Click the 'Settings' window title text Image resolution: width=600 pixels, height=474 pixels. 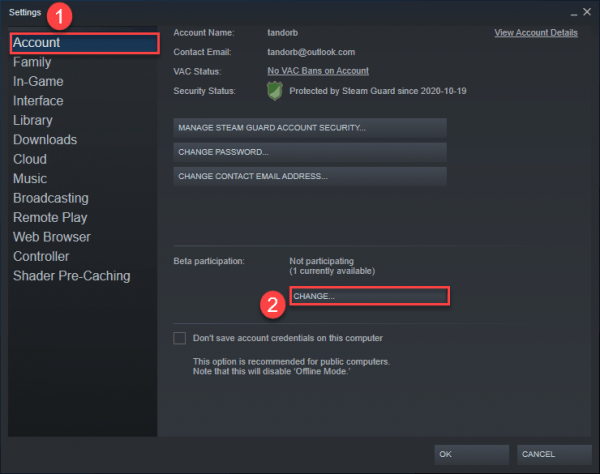click(x=25, y=13)
